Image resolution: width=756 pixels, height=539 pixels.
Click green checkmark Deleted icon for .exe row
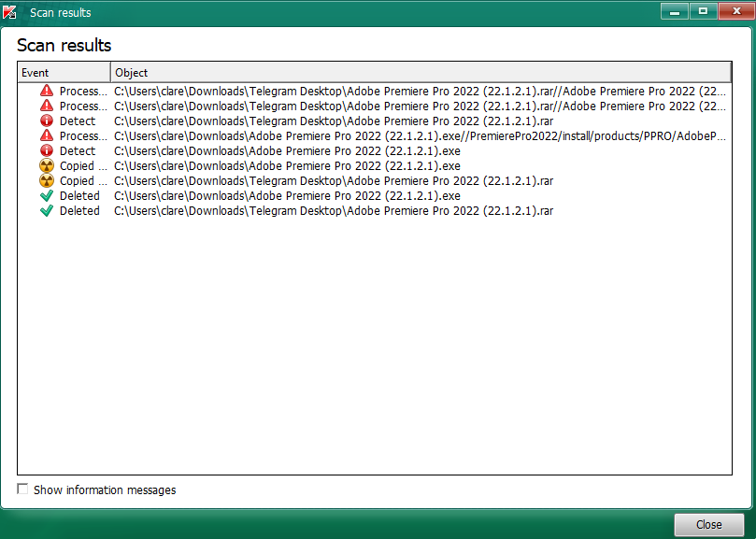tap(47, 196)
